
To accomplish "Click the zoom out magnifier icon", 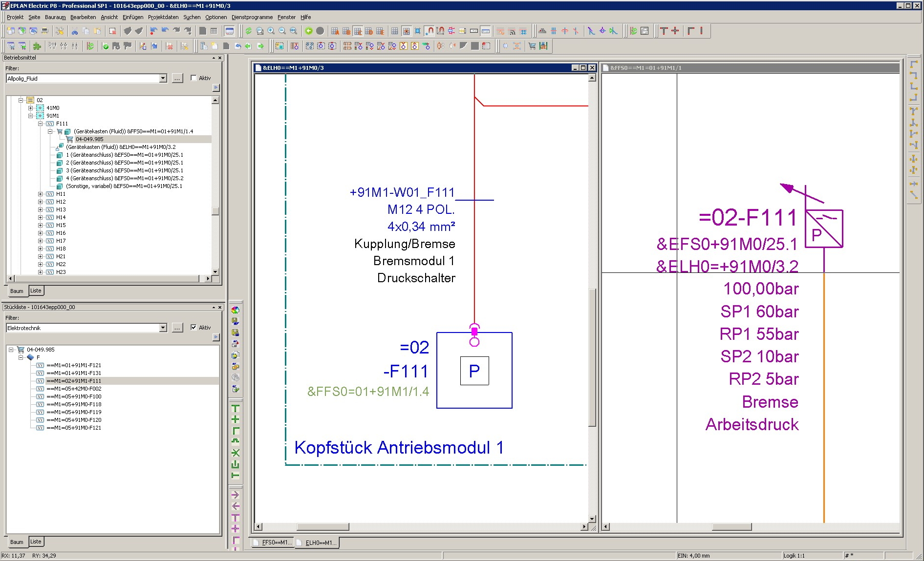I will tap(282, 31).
